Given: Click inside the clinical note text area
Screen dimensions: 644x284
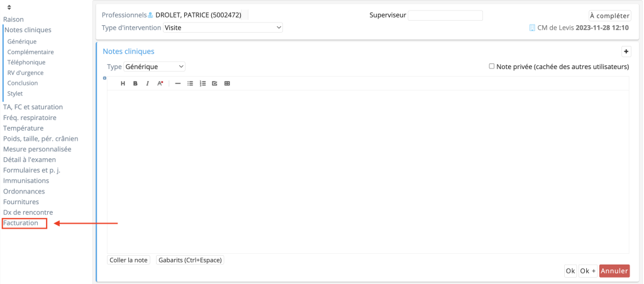Looking at the screenshot, I should coord(368,172).
